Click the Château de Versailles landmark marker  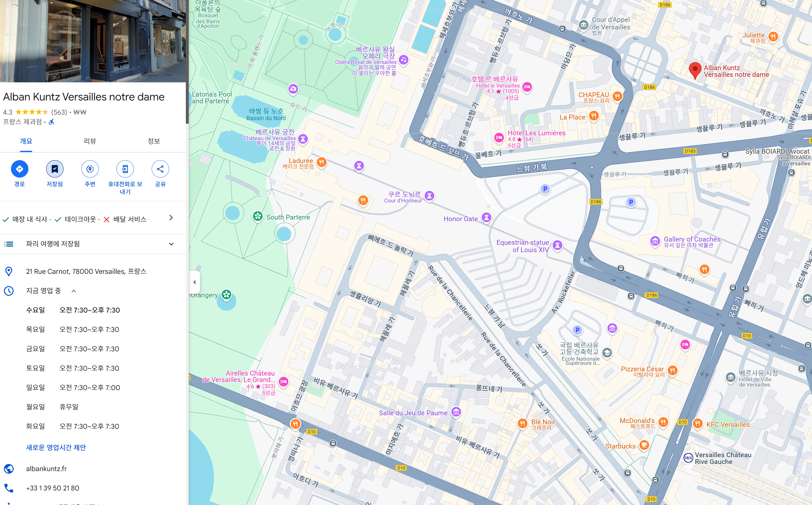coord(303,139)
